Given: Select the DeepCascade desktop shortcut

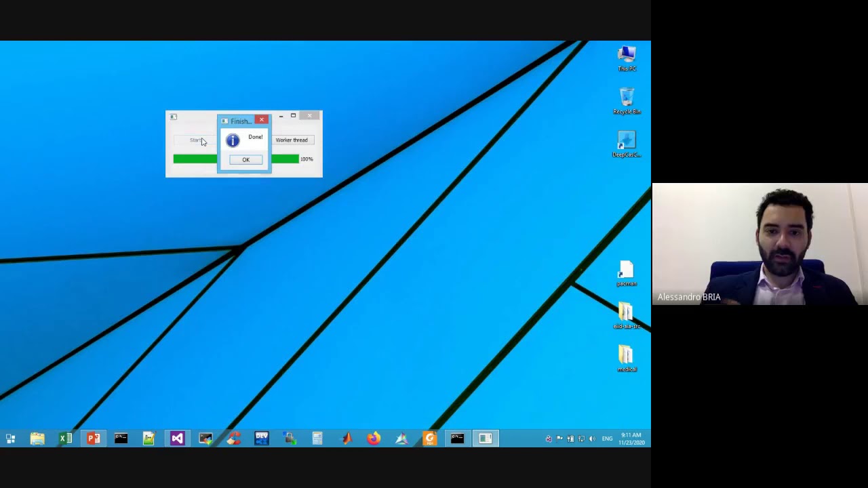Looking at the screenshot, I should coord(627,144).
